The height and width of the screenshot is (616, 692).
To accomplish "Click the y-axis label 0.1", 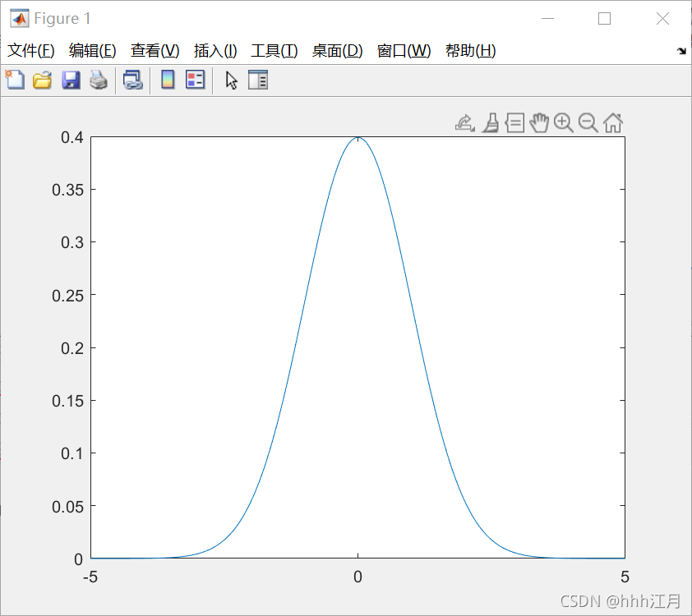I will (72, 453).
